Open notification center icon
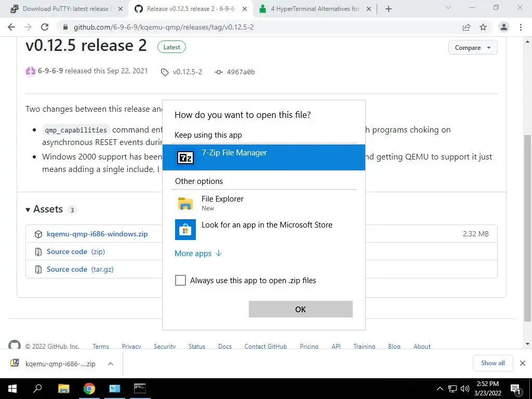The width and height of the screenshot is (532, 399). click(x=515, y=389)
